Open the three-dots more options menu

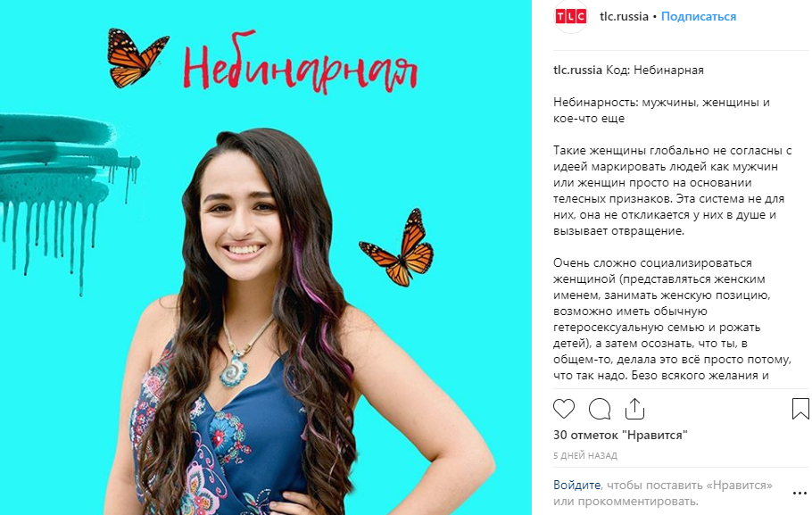pyautogui.click(x=800, y=494)
